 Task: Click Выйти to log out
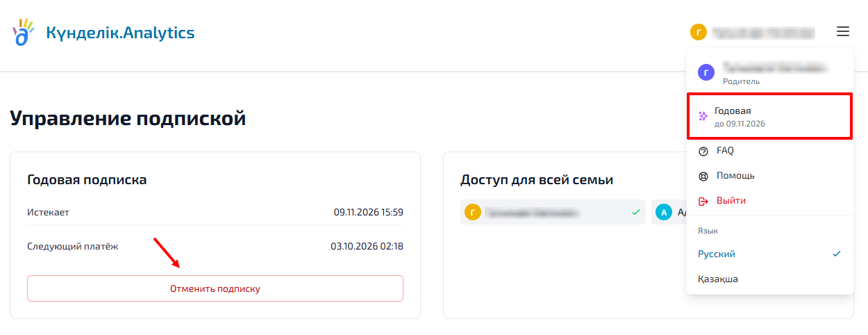coord(731,201)
